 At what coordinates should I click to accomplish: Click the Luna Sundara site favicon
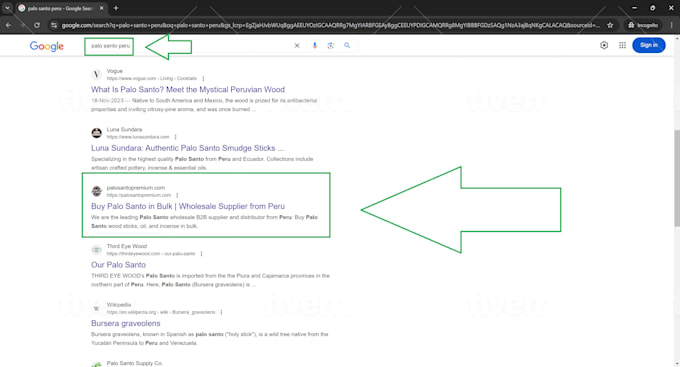pyautogui.click(x=96, y=133)
